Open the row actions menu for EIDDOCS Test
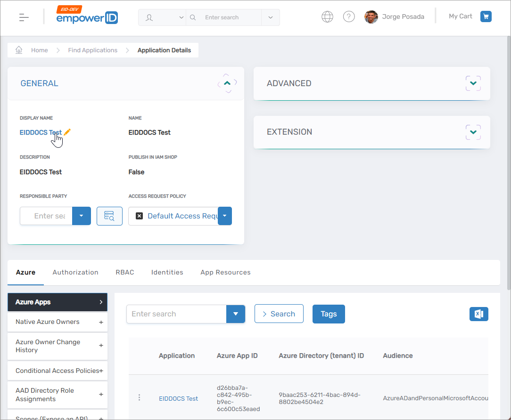511x420 pixels. [139, 398]
